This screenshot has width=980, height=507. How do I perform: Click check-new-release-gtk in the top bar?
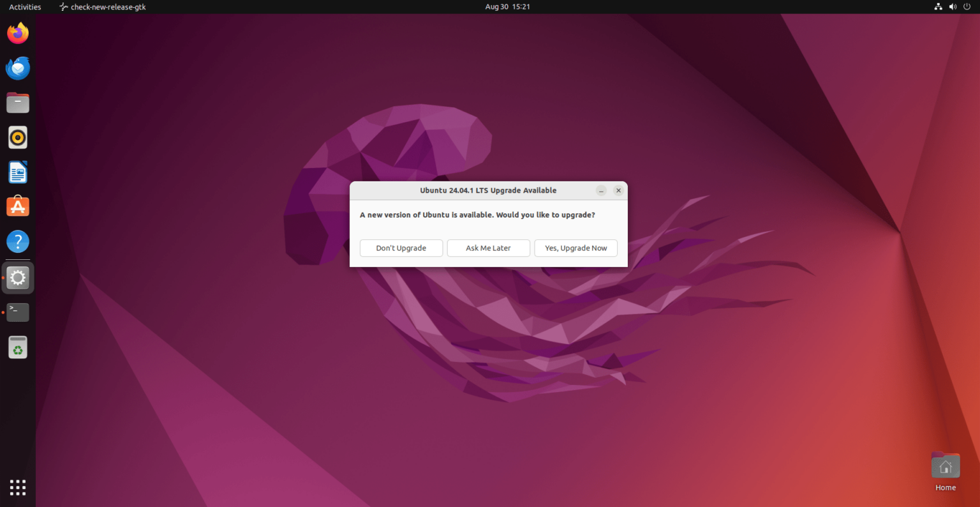pyautogui.click(x=102, y=6)
